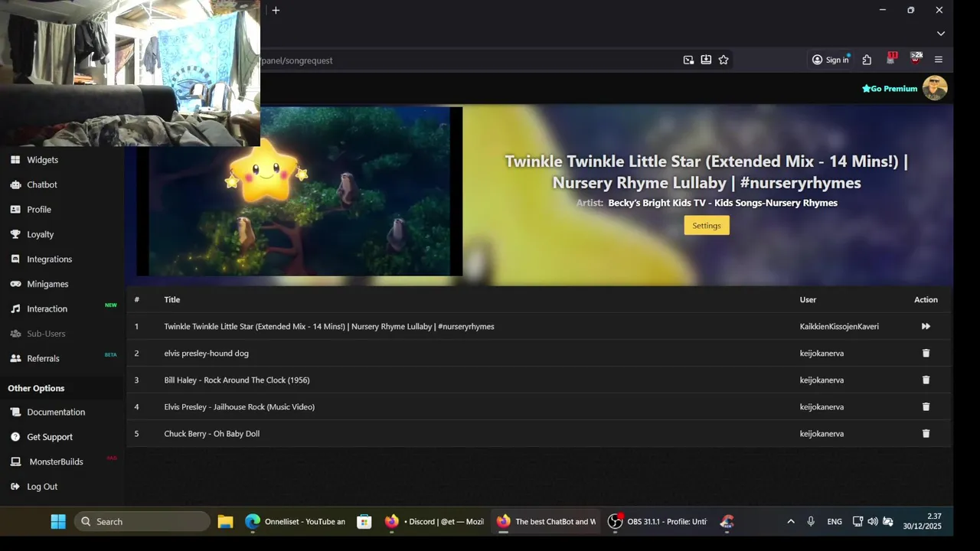Open Microsoft Store from taskbar
The width and height of the screenshot is (980, 551).
(x=364, y=521)
